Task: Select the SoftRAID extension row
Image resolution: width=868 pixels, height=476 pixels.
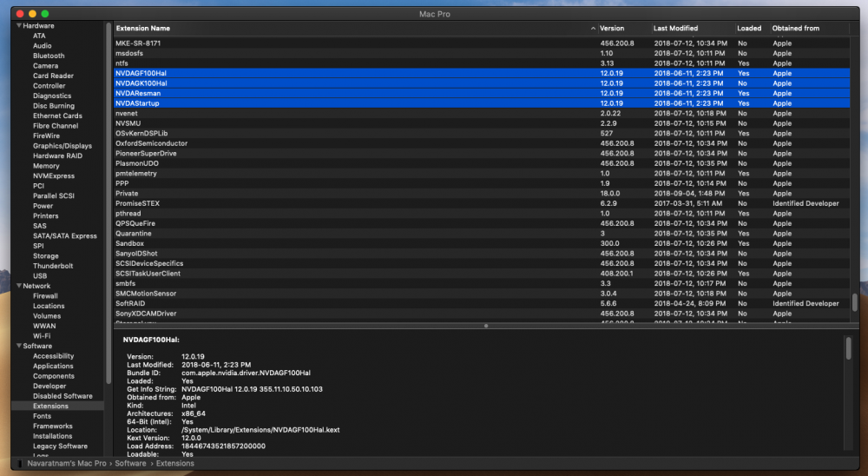Action: click(482, 304)
